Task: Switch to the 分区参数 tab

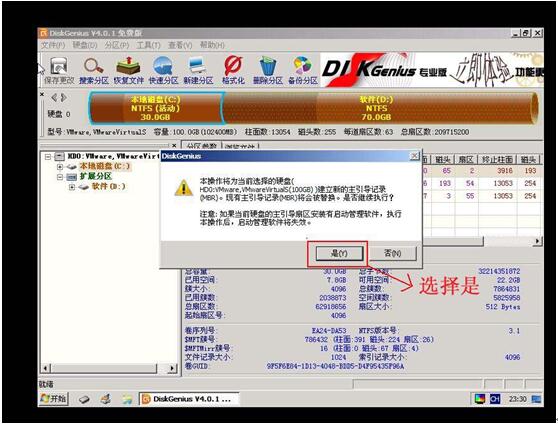Action: coord(201,146)
